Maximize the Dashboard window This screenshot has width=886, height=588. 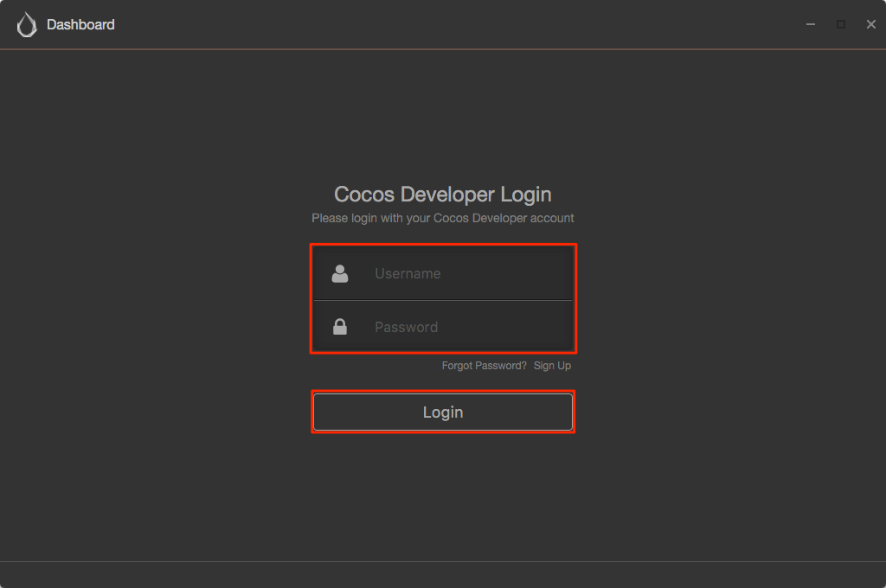841,24
